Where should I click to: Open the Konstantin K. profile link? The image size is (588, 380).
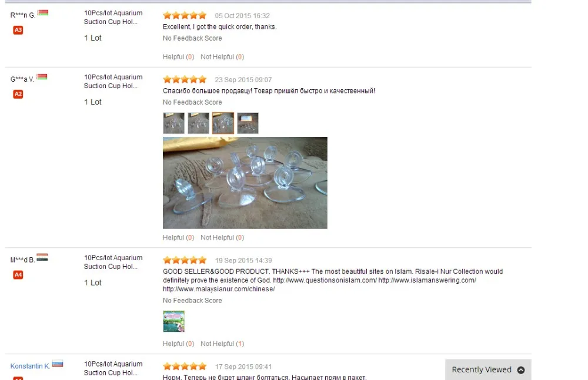coord(30,366)
